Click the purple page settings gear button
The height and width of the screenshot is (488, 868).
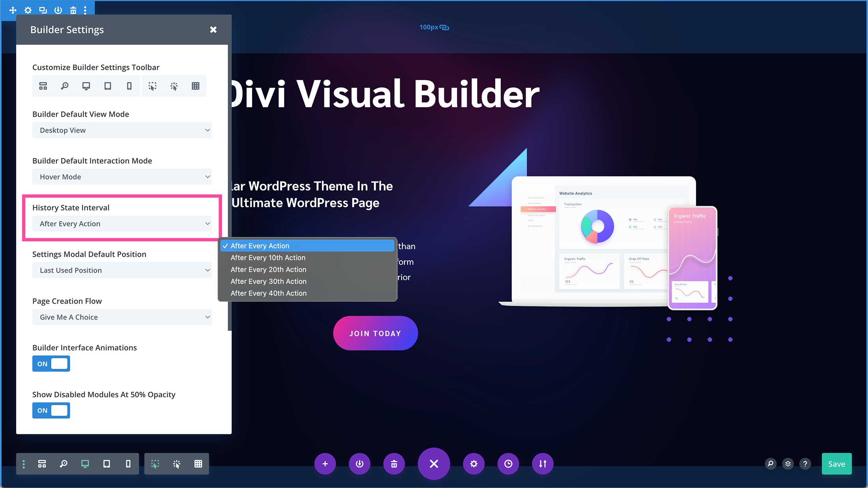473,464
